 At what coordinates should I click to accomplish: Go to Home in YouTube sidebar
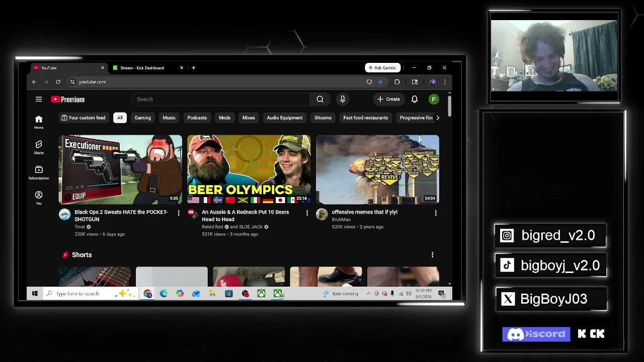tap(39, 122)
